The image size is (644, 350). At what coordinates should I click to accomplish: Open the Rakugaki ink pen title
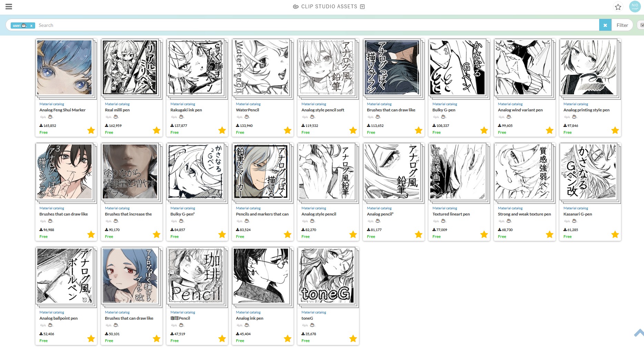pyautogui.click(x=186, y=110)
